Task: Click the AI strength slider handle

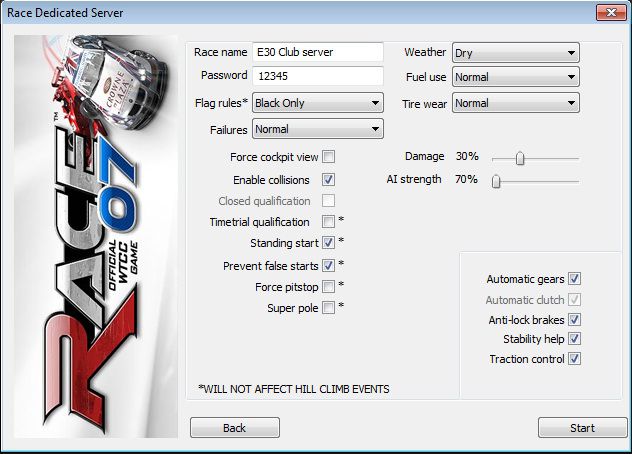Action: 496,181
